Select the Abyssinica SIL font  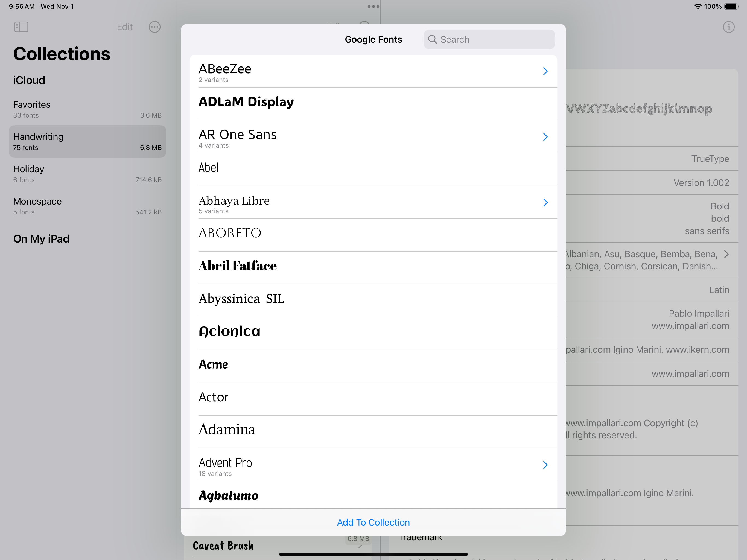[373, 301]
